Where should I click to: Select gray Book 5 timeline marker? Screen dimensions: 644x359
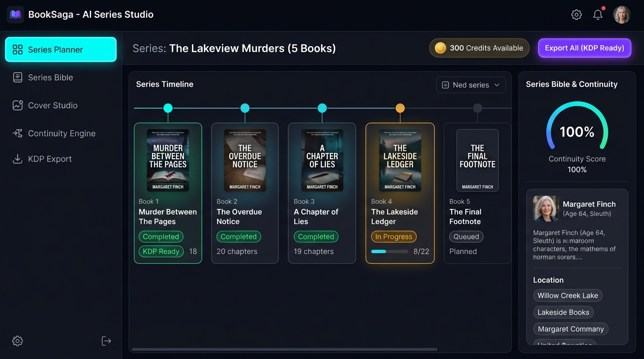(x=477, y=108)
